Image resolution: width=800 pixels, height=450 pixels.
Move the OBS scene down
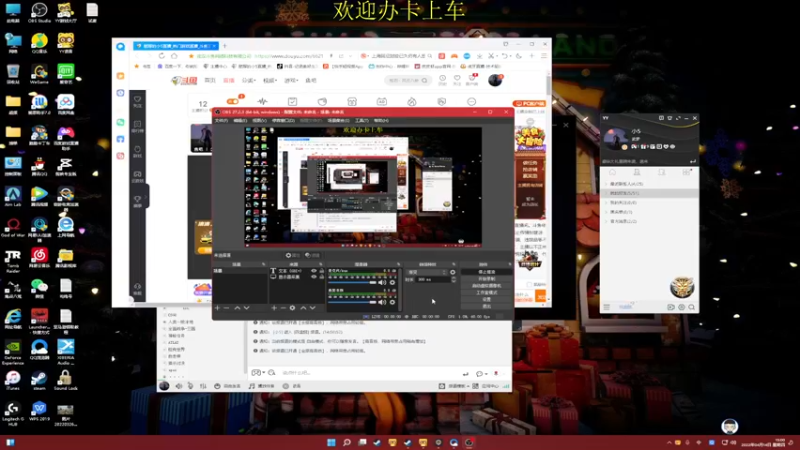[246, 308]
